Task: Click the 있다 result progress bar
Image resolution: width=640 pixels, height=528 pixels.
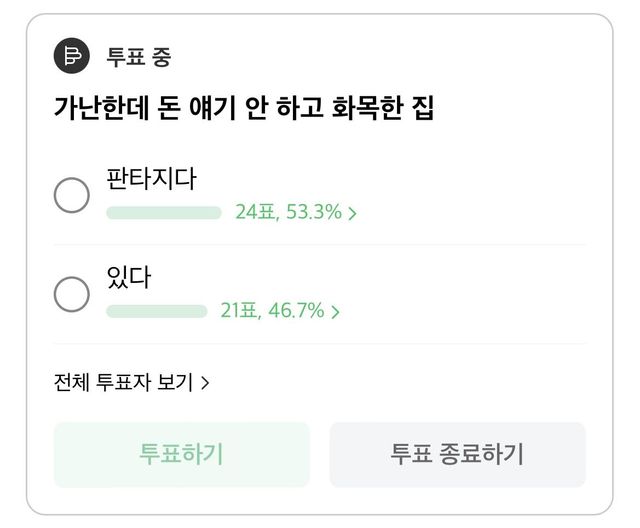Action: 156,311
